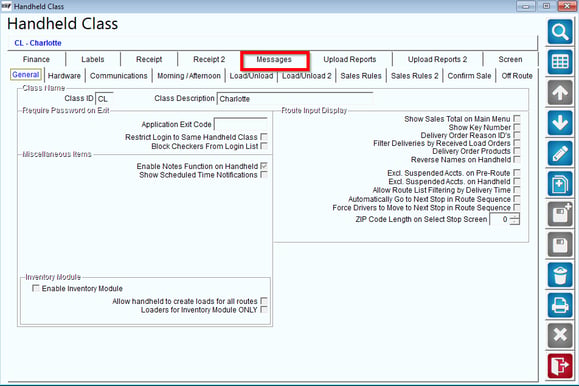Enable Allow Route List Filtering by Delivery Time
Image resolution: width=579 pixels, height=386 pixels.
click(x=517, y=190)
